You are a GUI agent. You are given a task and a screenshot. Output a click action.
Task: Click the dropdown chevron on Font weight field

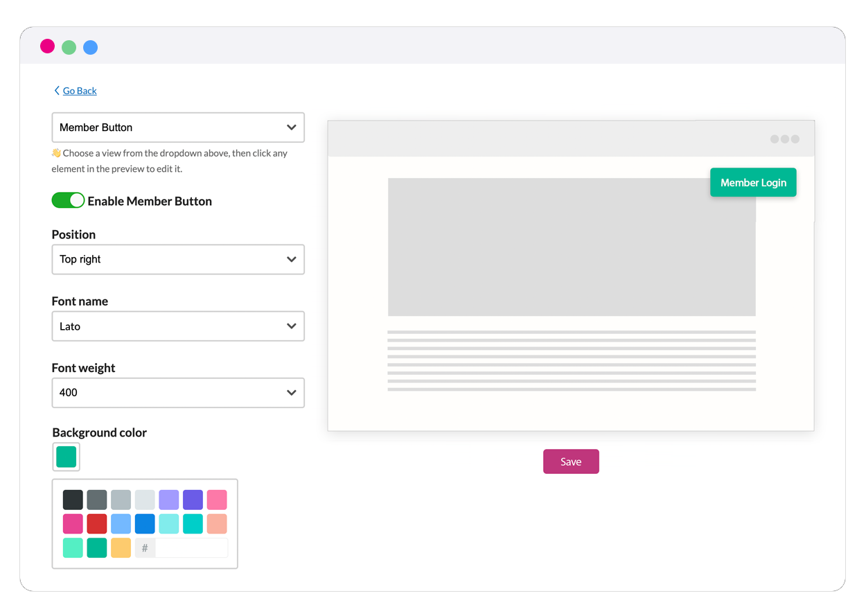(291, 392)
